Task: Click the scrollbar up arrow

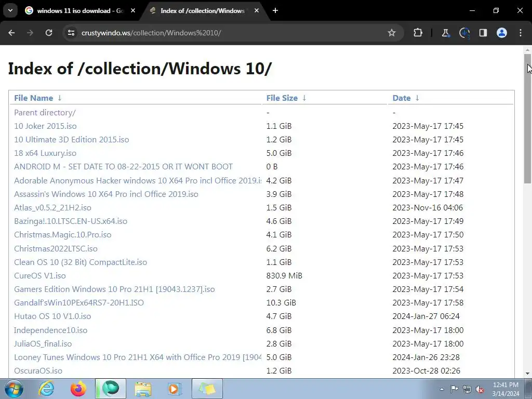Action: click(x=528, y=50)
